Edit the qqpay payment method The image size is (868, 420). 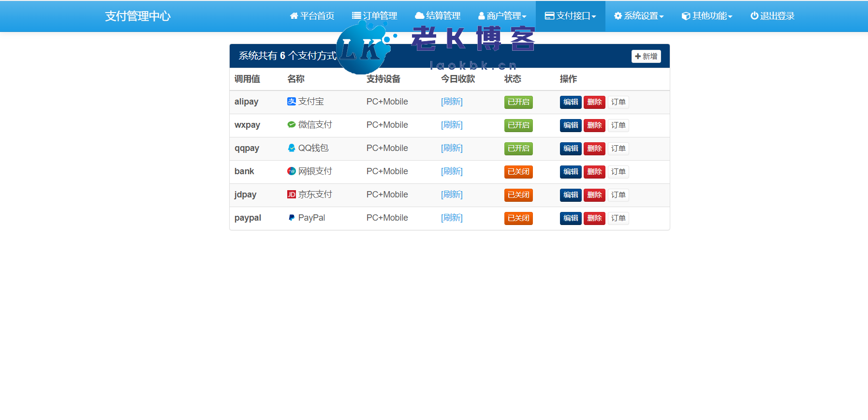click(x=571, y=149)
